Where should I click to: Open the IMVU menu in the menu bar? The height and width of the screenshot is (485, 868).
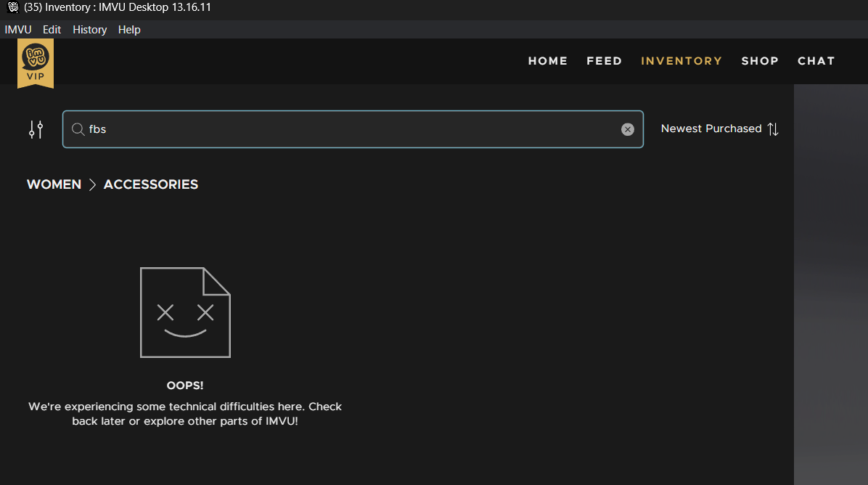click(x=18, y=29)
